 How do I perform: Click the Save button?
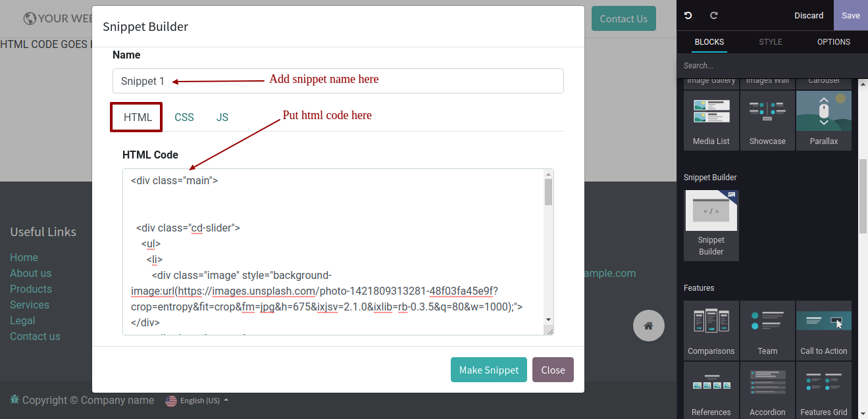click(850, 15)
